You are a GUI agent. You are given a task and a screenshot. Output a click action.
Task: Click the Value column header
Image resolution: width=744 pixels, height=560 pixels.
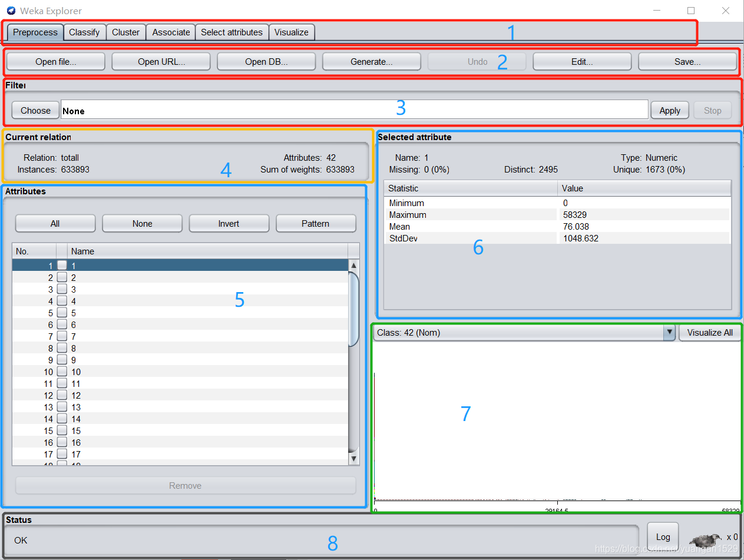pyautogui.click(x=644, y=188)
